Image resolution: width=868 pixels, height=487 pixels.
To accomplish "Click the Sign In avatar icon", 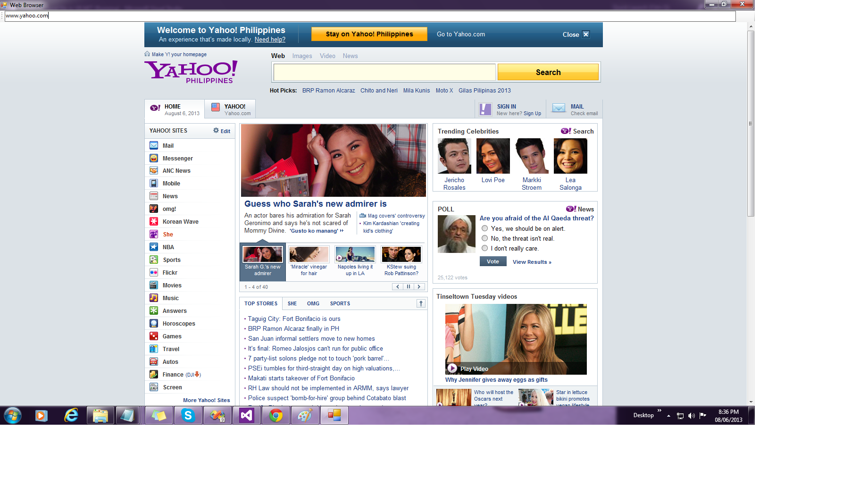I will (485, 109).
